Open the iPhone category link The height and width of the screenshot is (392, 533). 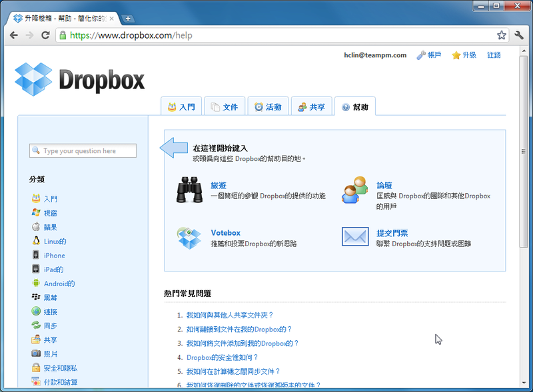55,256
